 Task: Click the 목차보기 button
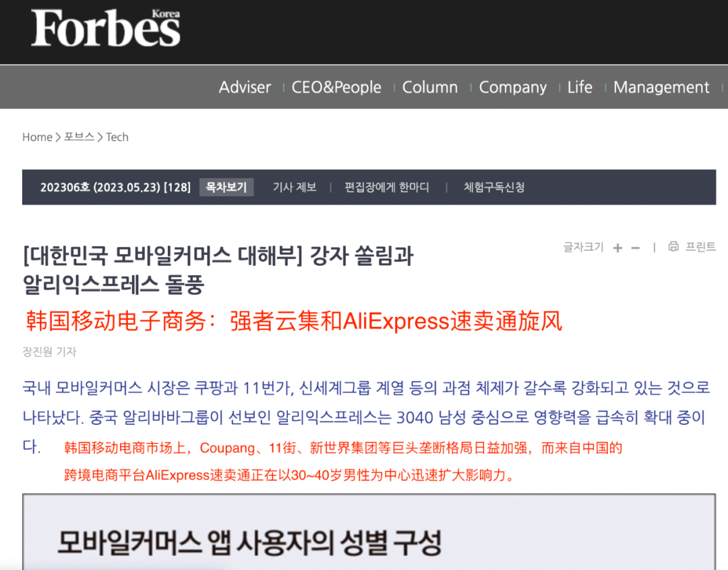pos(226,187)
